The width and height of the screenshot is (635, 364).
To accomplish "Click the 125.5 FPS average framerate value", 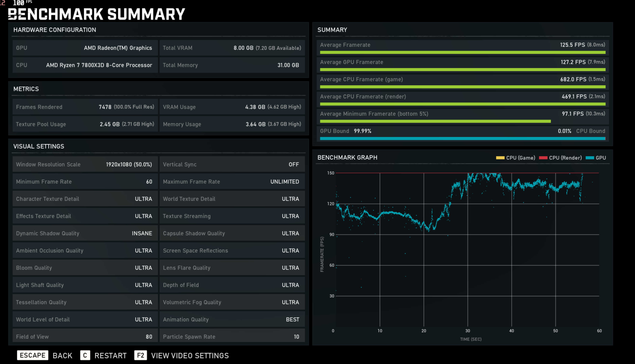I will pyautogui.click(x=572, y=45).
